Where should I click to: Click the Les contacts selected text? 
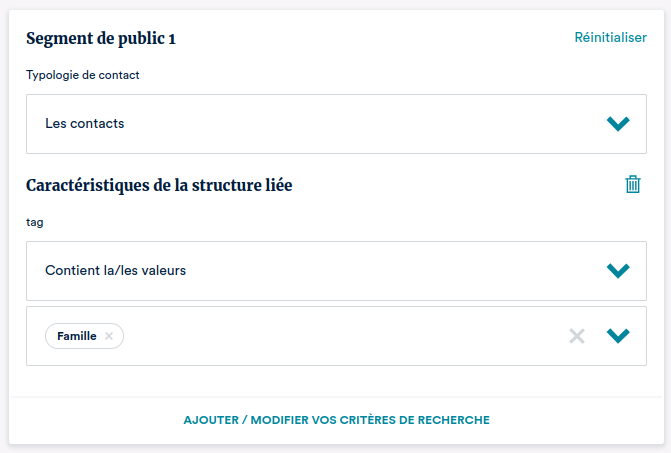click(85, 124)
